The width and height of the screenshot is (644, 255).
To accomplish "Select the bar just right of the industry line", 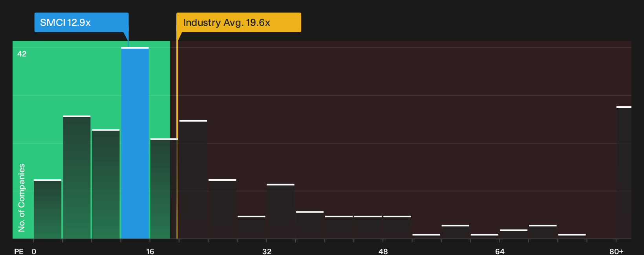I will (x=193, y=179).
